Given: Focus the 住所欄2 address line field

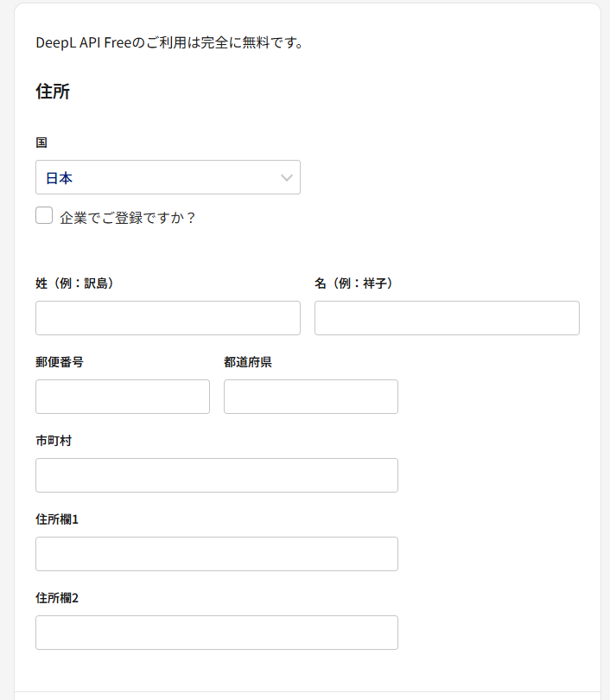Looking at the screenshot, I should point(217,633).
